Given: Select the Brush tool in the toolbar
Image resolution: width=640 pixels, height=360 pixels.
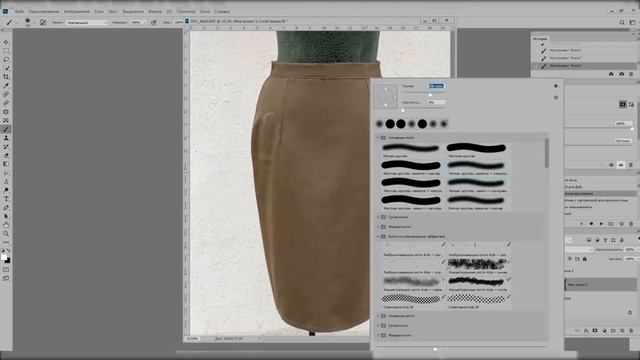Looking at the screenshot, I should 6,129.
